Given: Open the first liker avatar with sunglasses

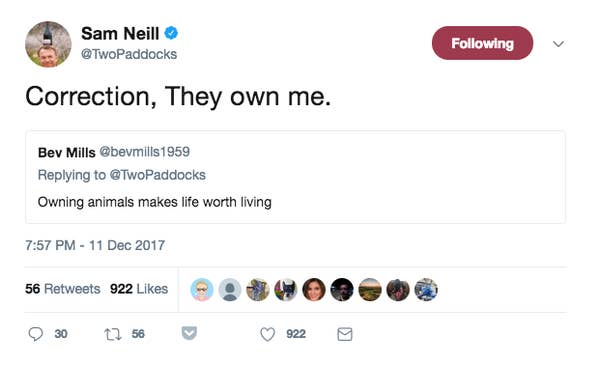Looking at the screenshot, I should (x=202, y=290).
